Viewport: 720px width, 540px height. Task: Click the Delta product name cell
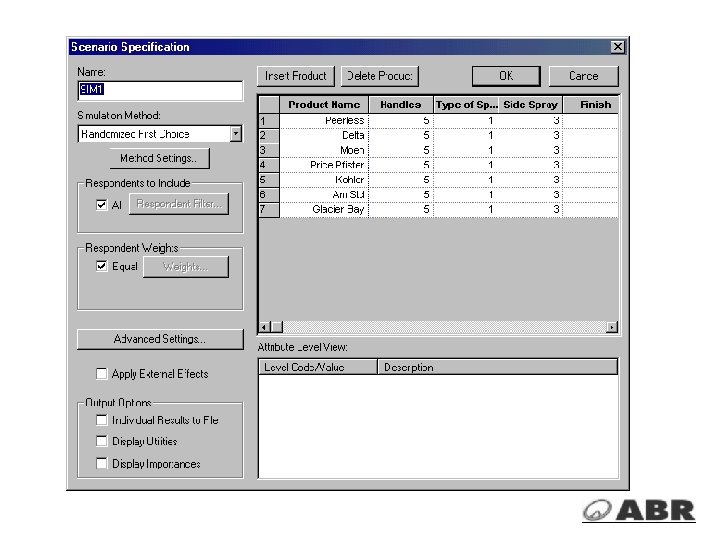324,136
